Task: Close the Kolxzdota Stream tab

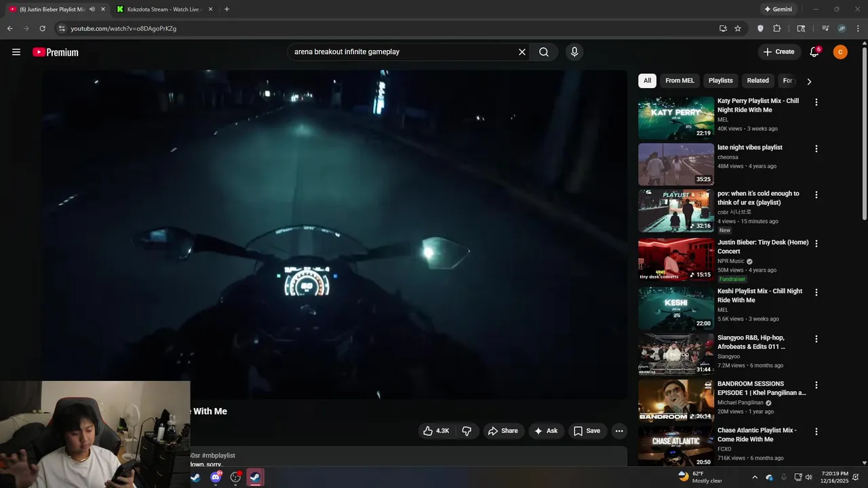Action: [x=210, y=9]
